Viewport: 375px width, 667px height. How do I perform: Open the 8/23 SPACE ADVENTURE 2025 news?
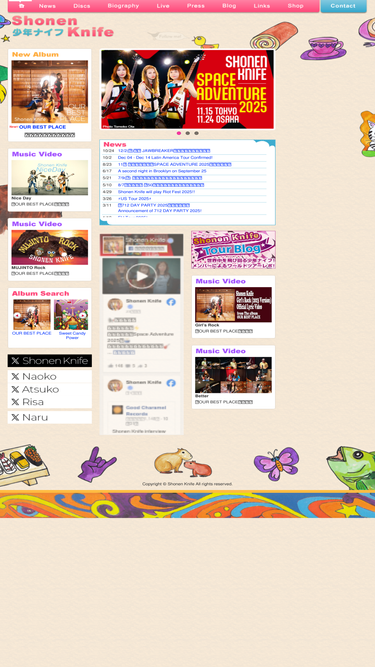tap(175, 164)
